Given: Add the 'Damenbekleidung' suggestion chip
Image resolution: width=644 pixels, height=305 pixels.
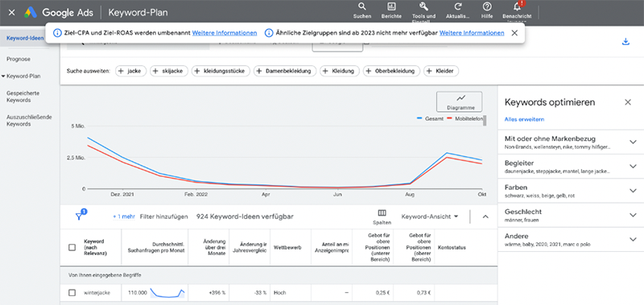Looking at the screenshot, I should tap(285, 71).
